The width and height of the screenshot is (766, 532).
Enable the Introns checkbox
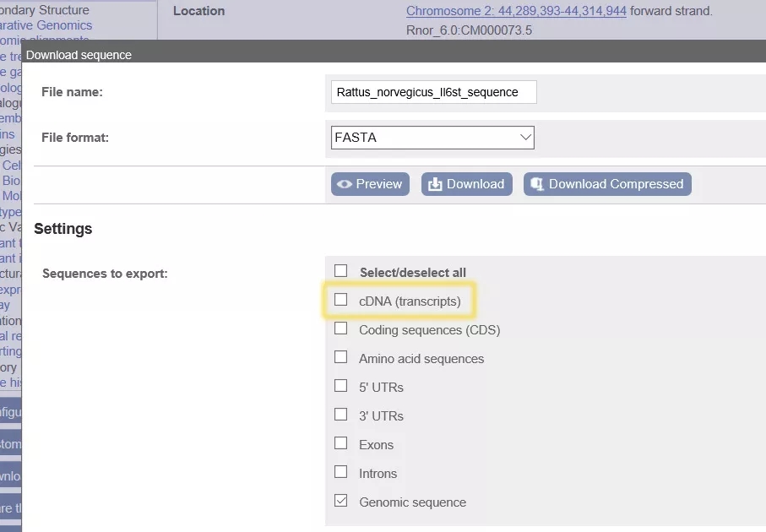[x=341, y=472]
